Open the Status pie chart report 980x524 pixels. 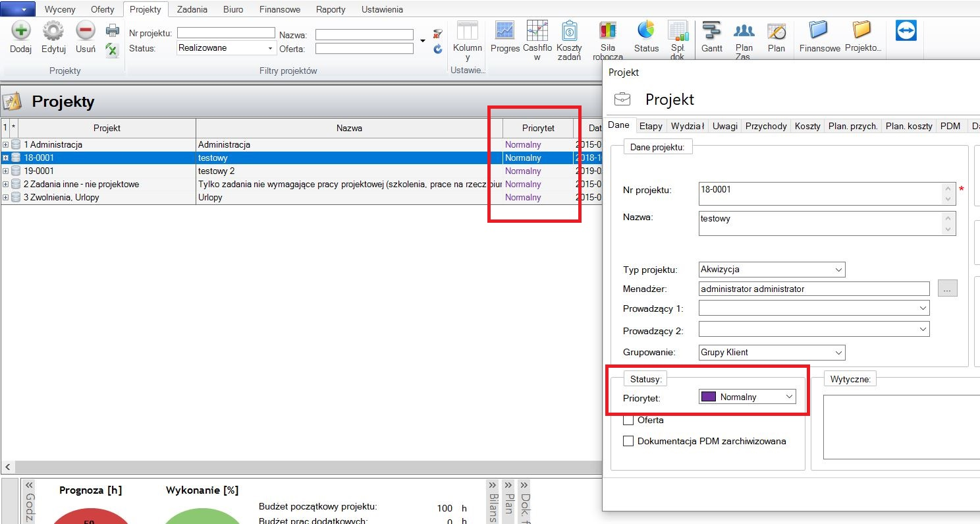(x=646, y=30)
